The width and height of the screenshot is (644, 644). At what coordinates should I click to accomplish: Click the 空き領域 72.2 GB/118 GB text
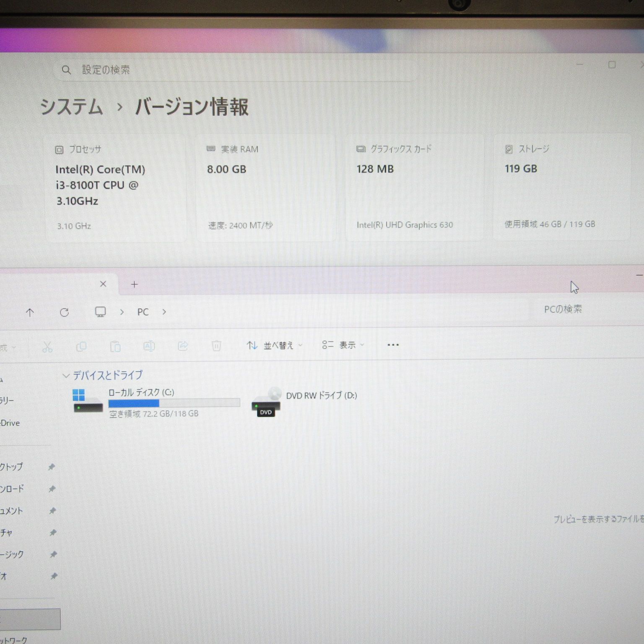(x=154, y=414)
